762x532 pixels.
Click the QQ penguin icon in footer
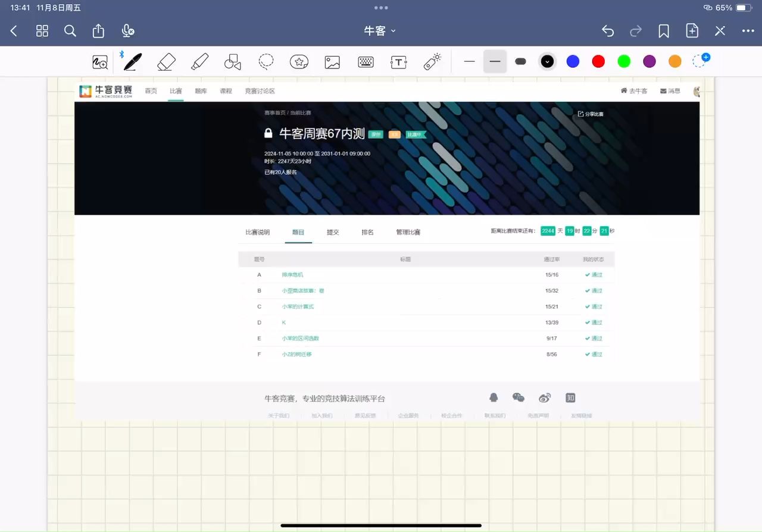[x=494, y=398]
